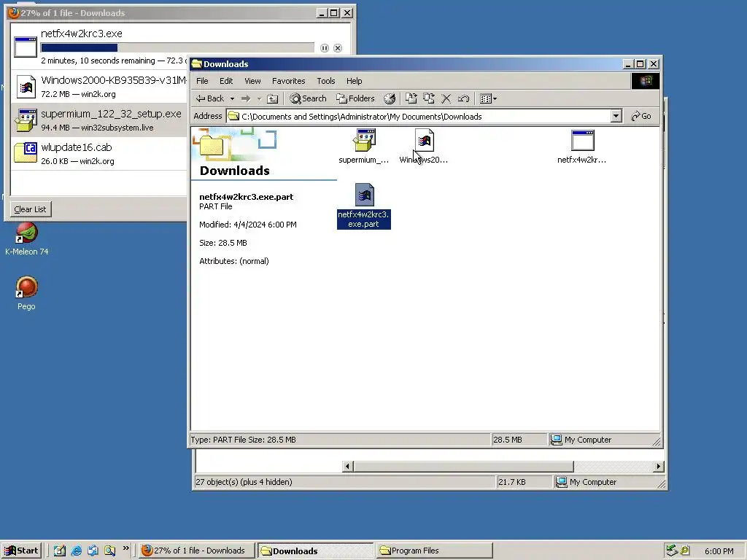Select supermium_122_32_setup.exe icon in the download list
This screenshot has height=560, width=747.
(26, 120)
